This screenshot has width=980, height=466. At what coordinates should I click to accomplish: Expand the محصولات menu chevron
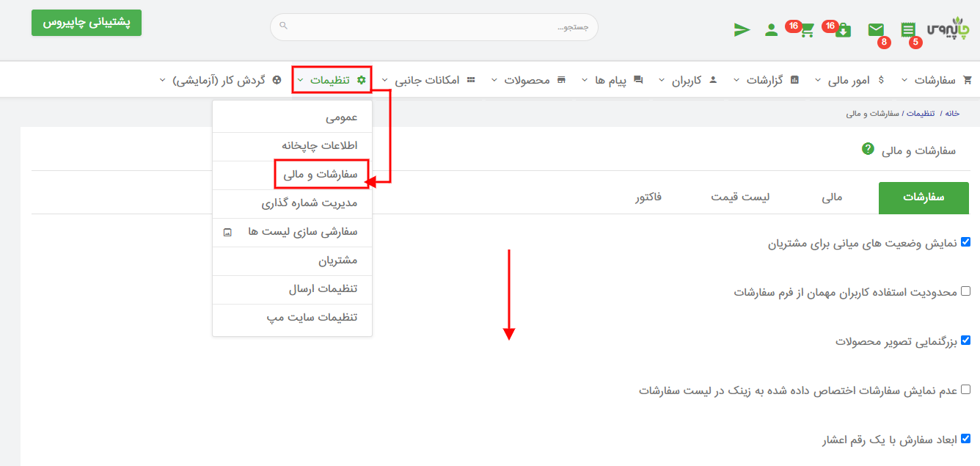click(494, 79)
